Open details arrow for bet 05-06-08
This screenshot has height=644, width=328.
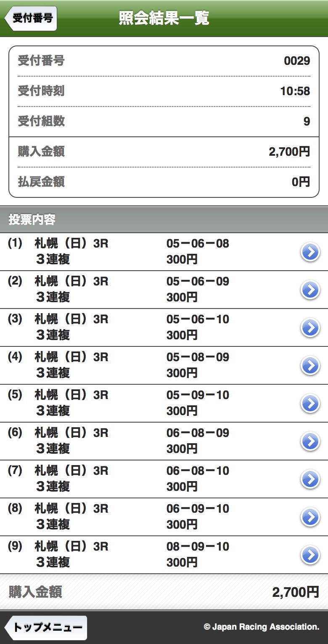click(x=310, y=252)
